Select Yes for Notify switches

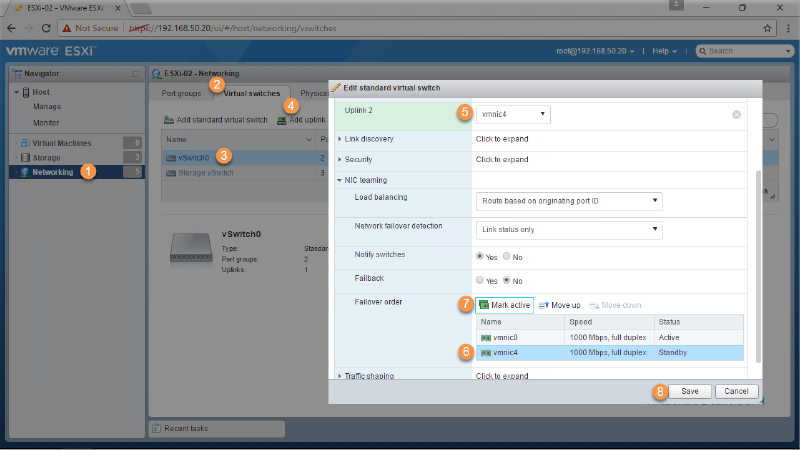(480, 256)
